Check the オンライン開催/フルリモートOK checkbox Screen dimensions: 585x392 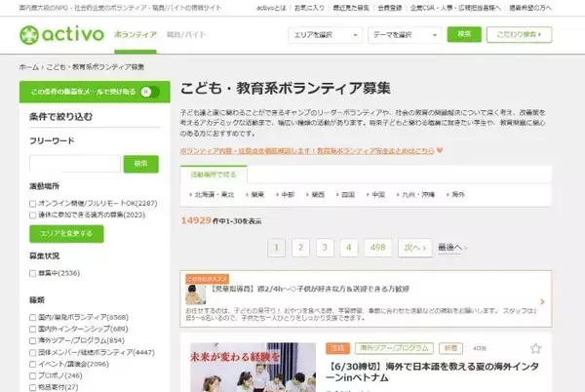coord(33,204)
